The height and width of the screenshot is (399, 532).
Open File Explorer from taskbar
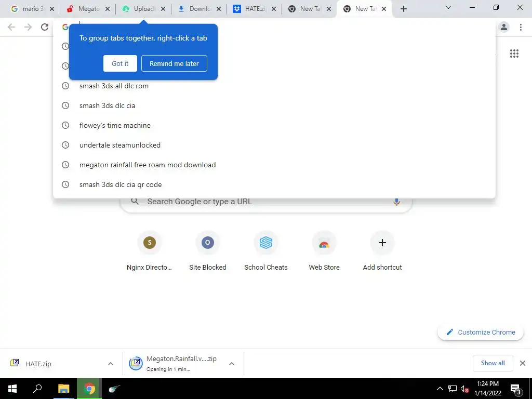[63, 389]
